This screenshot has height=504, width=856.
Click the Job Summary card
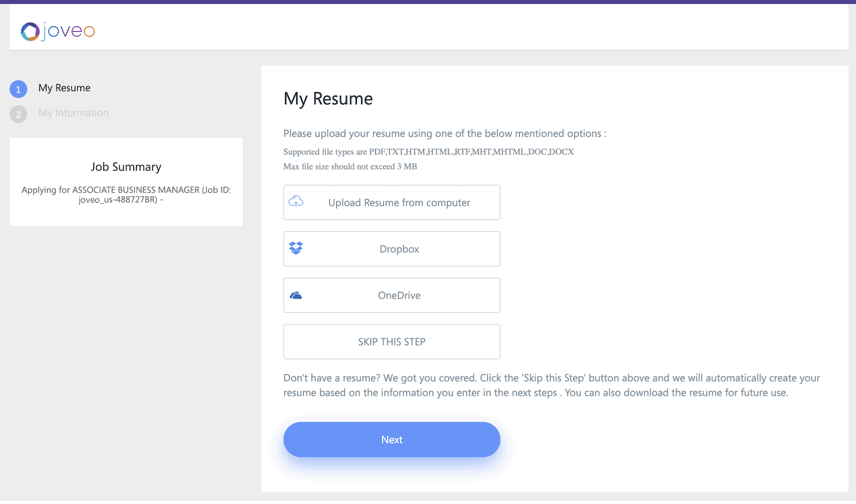click(125, 182)
